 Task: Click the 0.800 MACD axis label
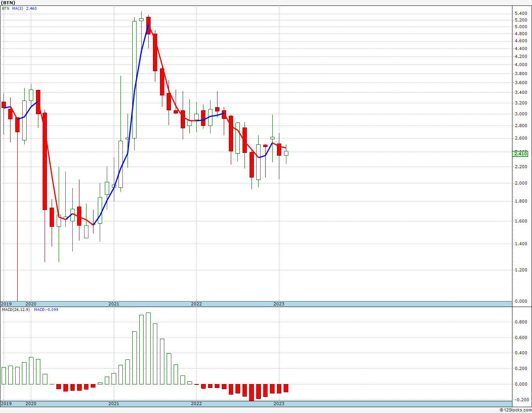521,322
